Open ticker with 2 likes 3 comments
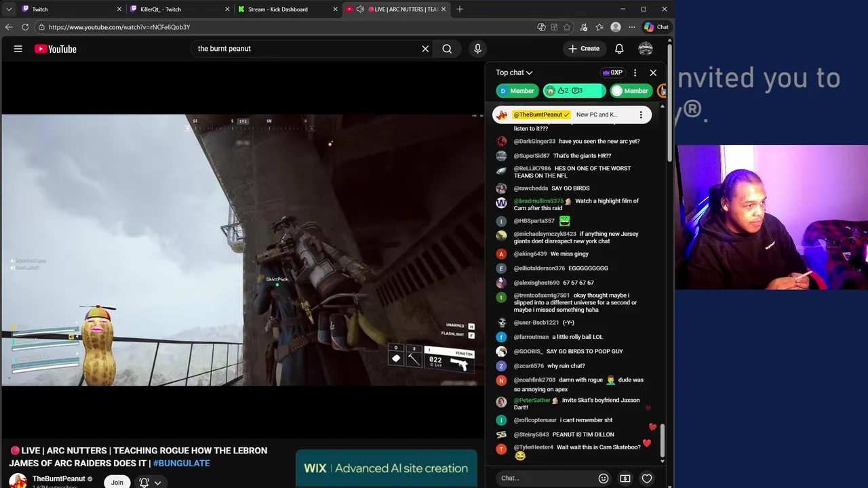Viewport: 868px width, 488px height. point(574,91)
